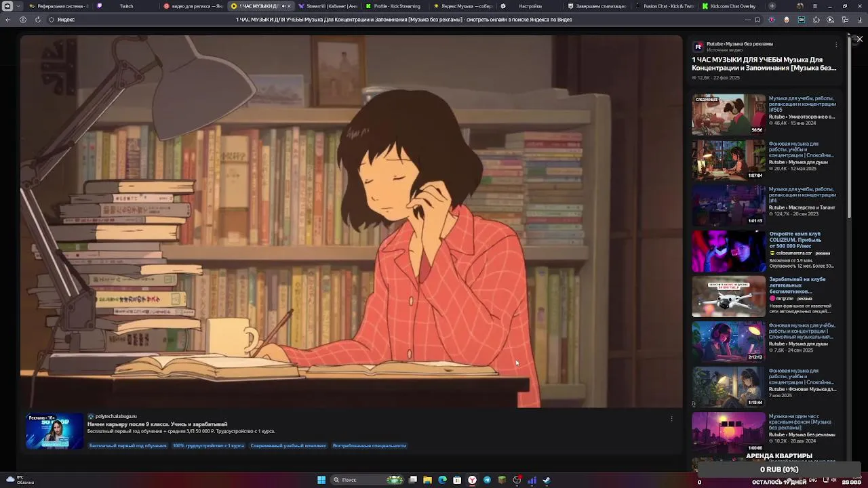Play the thumbnail with 1:07:04 duration
This screenshot has width=868, height=488.
pyautogui.click(x=728, y=159)
